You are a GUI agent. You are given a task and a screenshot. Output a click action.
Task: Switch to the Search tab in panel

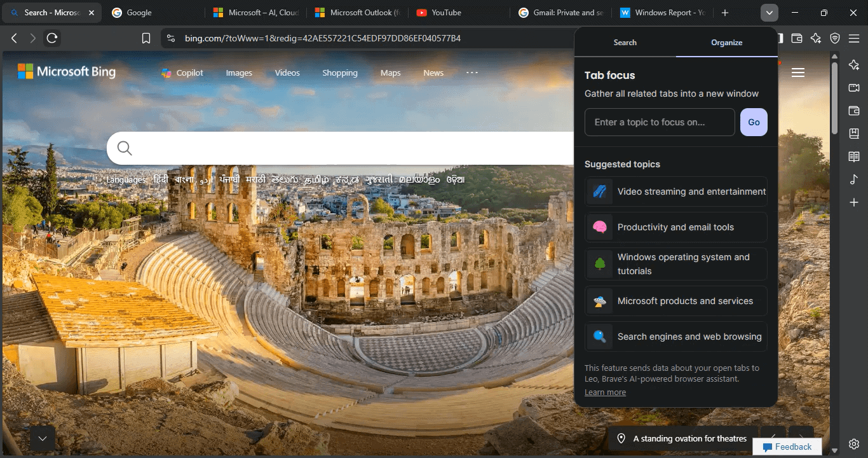(625, 43)
